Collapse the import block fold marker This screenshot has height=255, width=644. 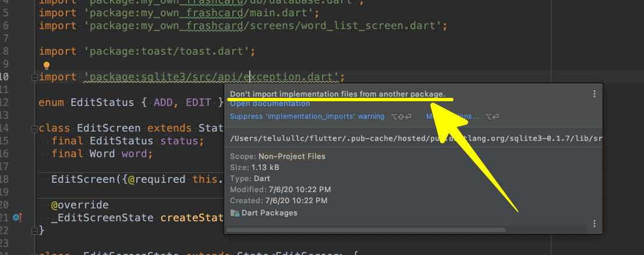(35, 77)
